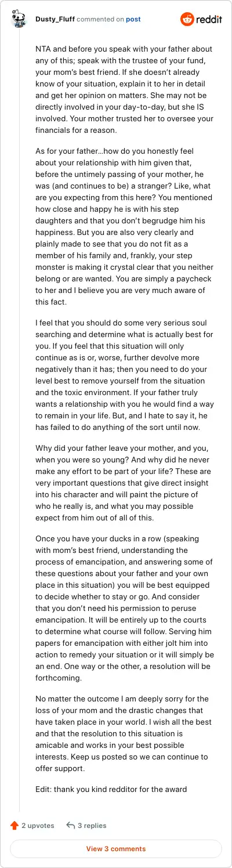
Task: Click the orange Reddit alien logo icon
Action: pyautogui.click(x=188, y=19)
